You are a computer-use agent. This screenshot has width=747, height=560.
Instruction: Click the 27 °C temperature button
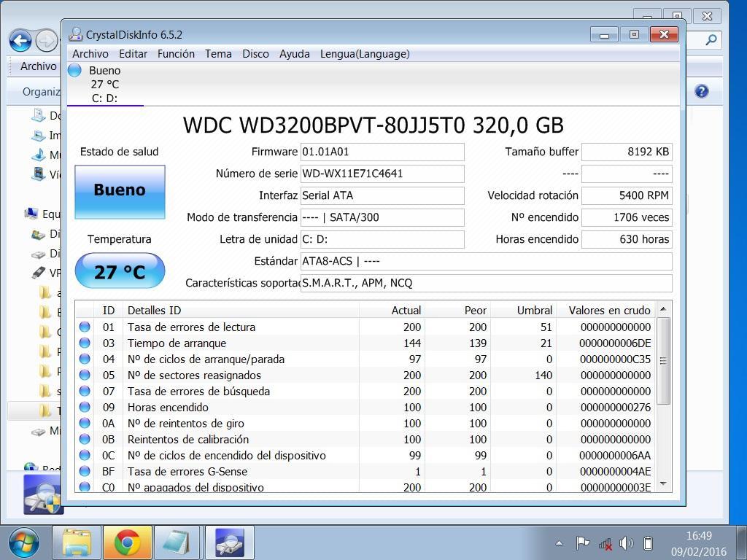120,271
